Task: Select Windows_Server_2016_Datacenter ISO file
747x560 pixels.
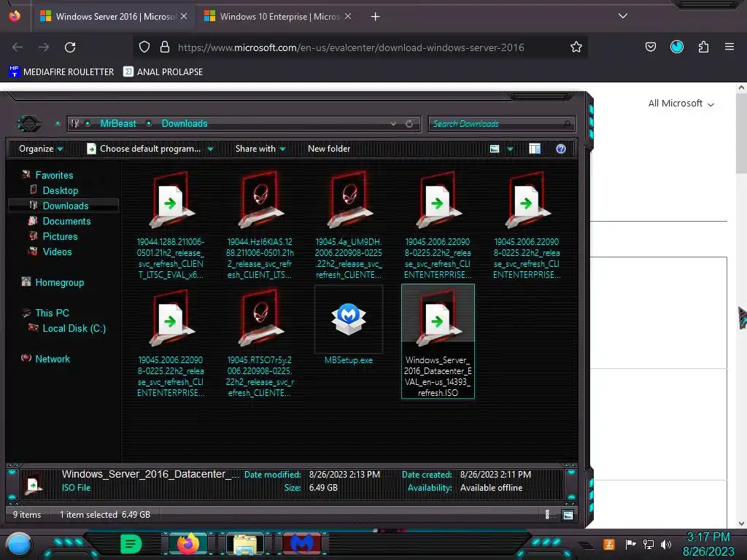Action: click(x=438, y=341)
